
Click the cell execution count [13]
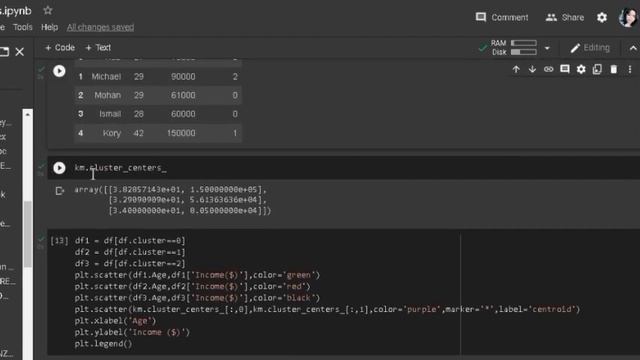[x=59, y=240]
